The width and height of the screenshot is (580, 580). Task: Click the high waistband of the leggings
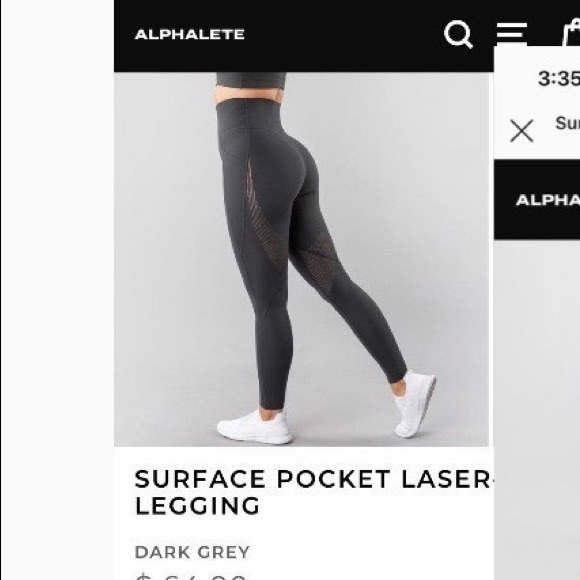point(250,115)
